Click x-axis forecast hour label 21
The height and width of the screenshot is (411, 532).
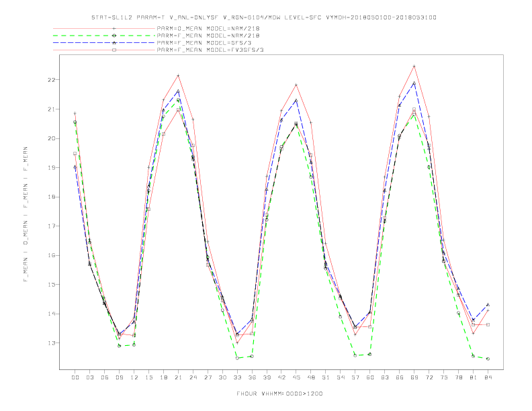(178, 377)
